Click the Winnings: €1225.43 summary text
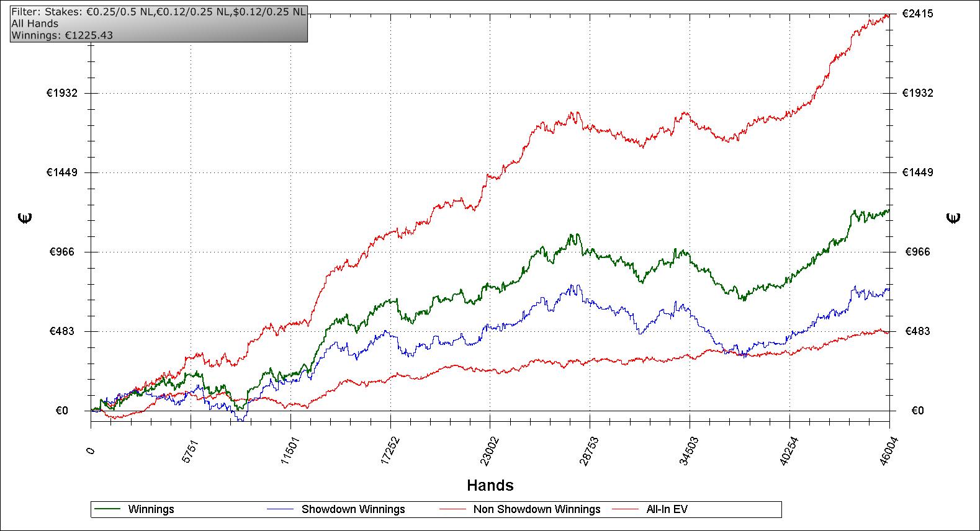 click(x=62, y=35)
